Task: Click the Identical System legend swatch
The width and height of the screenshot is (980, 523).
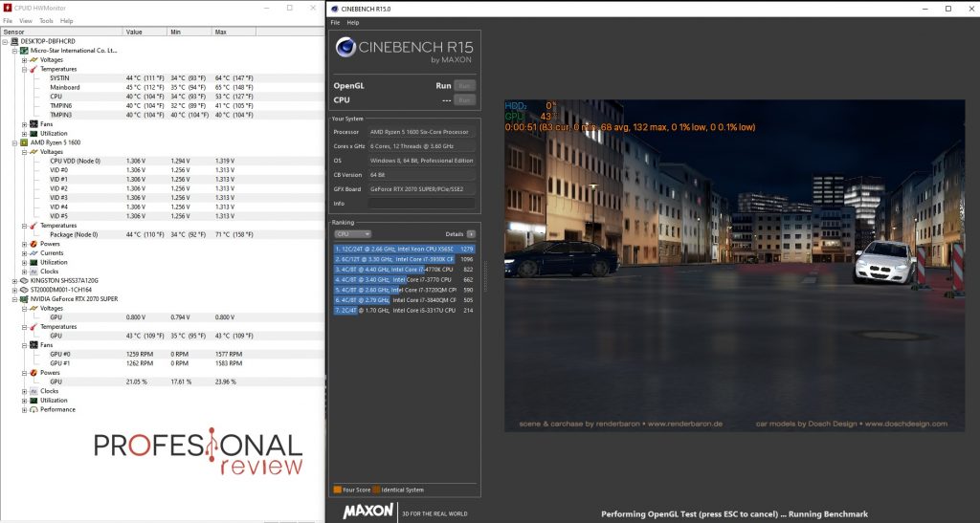Action: tap(376, 490)
